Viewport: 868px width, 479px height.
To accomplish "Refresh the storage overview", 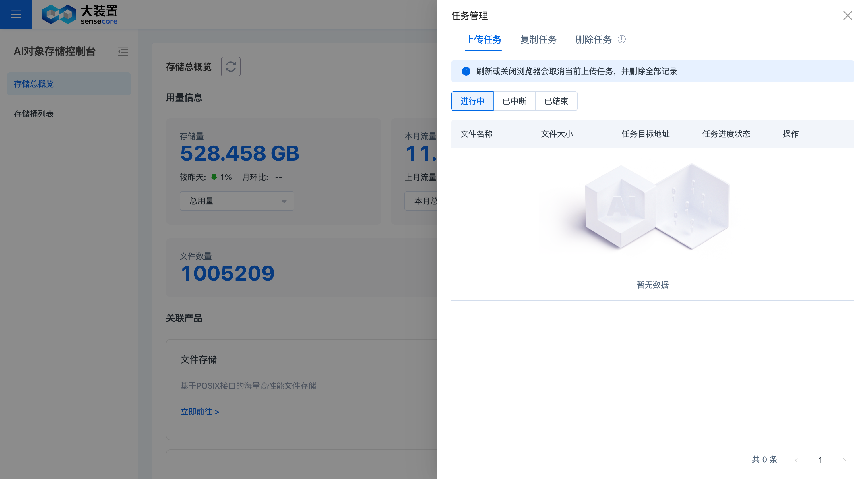I will click(230, 67).
